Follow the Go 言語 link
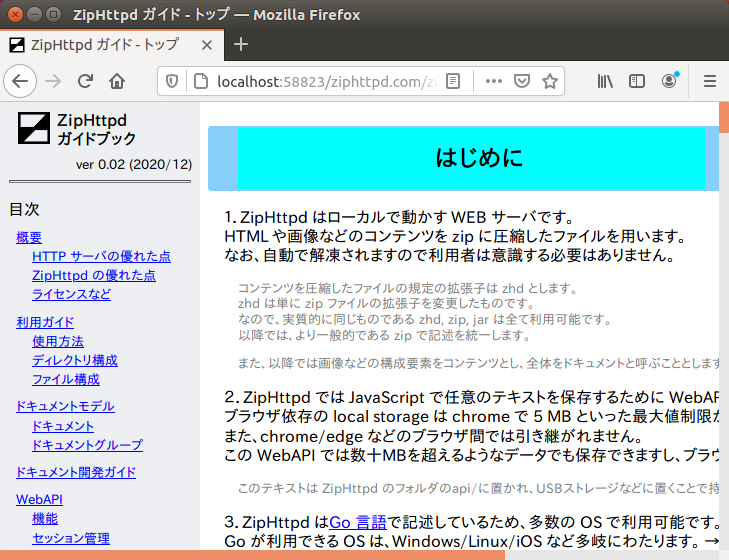 click(358, 522)
